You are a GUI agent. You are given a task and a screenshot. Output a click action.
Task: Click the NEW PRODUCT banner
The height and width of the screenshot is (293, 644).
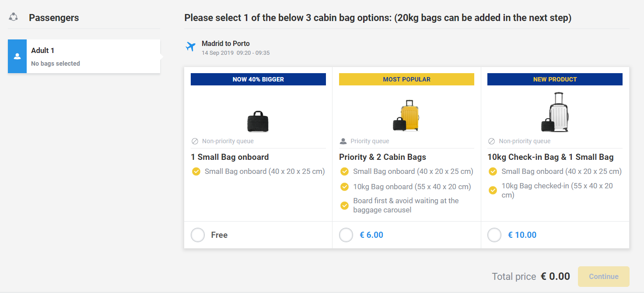click(x=555, y=79)
